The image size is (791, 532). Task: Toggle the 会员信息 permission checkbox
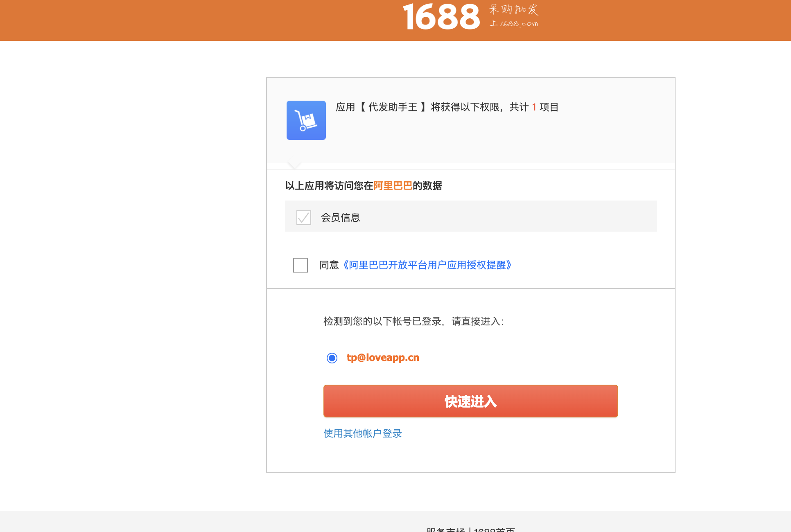pyautogui.click(x=304, y=218)
